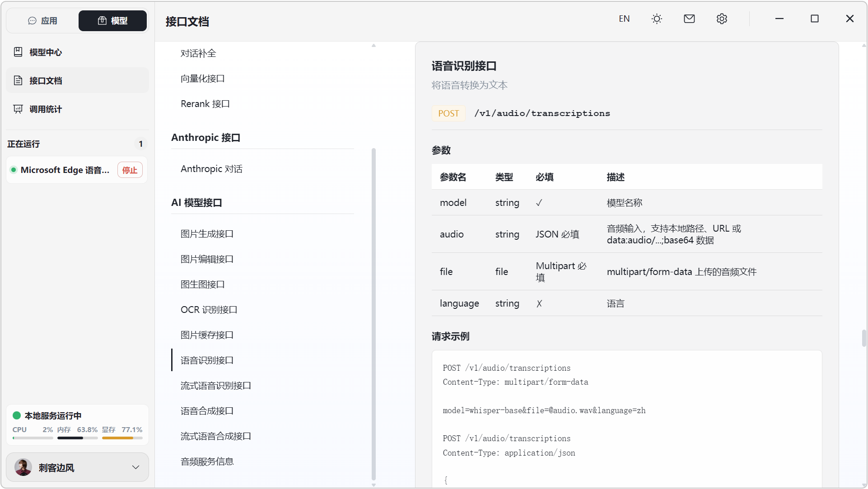Click the 接口文档 document icon

coord(18,80)
